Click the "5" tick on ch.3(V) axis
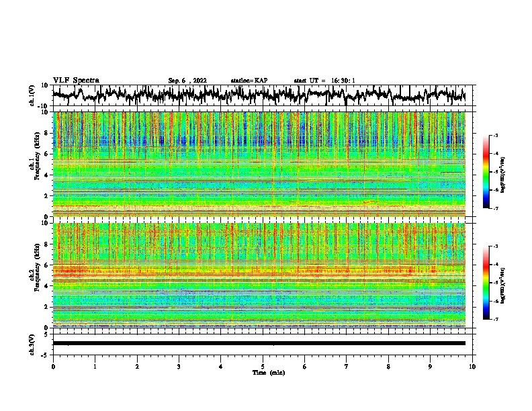 click(x=46, y=334)
